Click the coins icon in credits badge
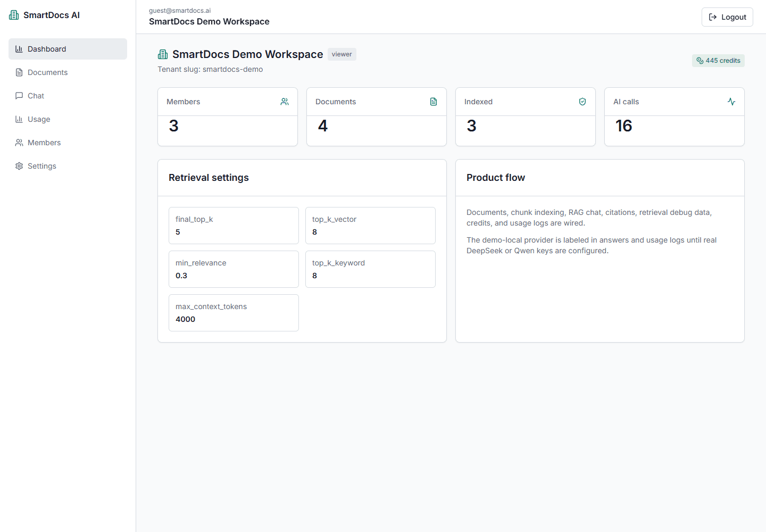The width and height of the screenshot is (766, 532). 700,61
